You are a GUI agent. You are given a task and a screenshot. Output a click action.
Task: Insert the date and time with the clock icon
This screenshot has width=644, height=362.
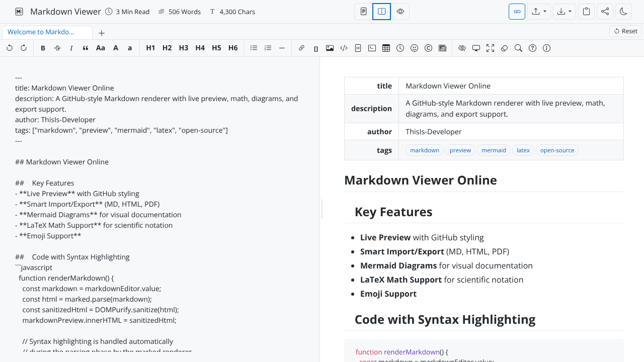[x=400, y=48]
